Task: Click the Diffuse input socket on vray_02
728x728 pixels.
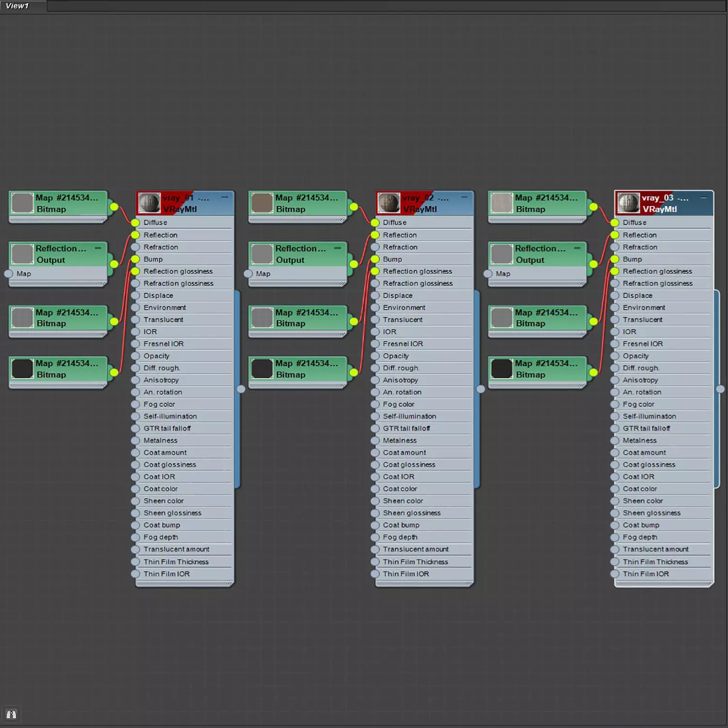Action: (375, 223)
